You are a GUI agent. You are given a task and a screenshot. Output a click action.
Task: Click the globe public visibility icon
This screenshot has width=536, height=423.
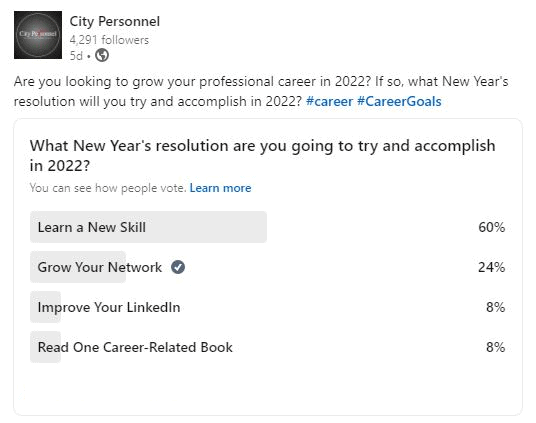102,55
